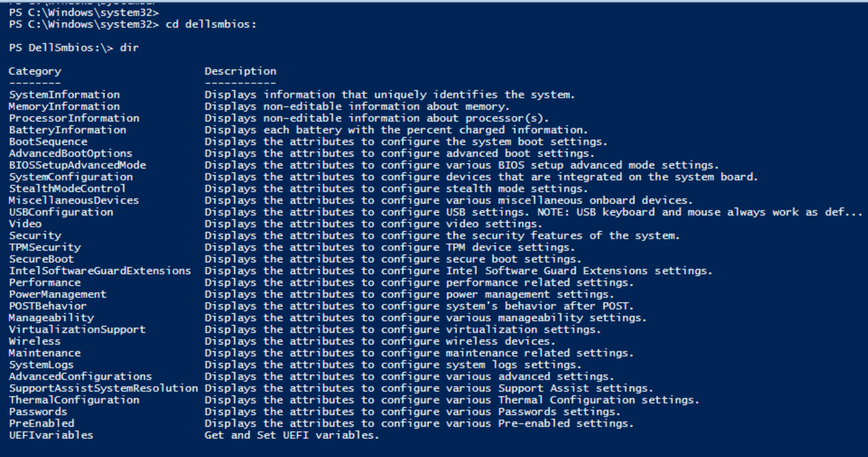Select the Wireless category name
This screenshot has width=868, height=457.
(35, 341)
